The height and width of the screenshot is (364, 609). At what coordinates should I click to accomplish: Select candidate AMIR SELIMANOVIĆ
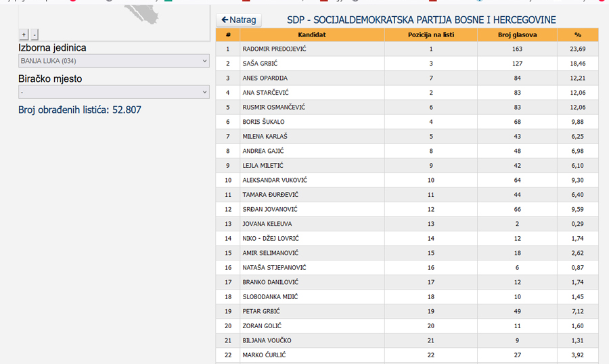click(270, 253)
